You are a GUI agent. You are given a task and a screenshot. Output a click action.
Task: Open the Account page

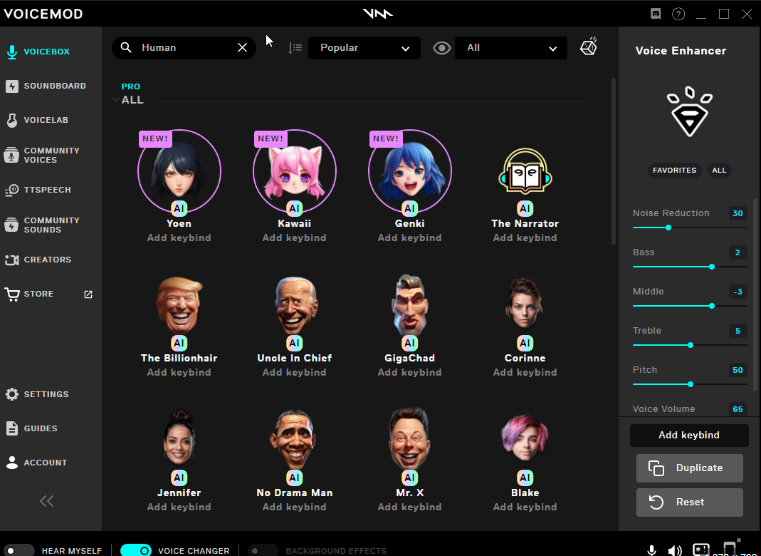pos(36,462)
